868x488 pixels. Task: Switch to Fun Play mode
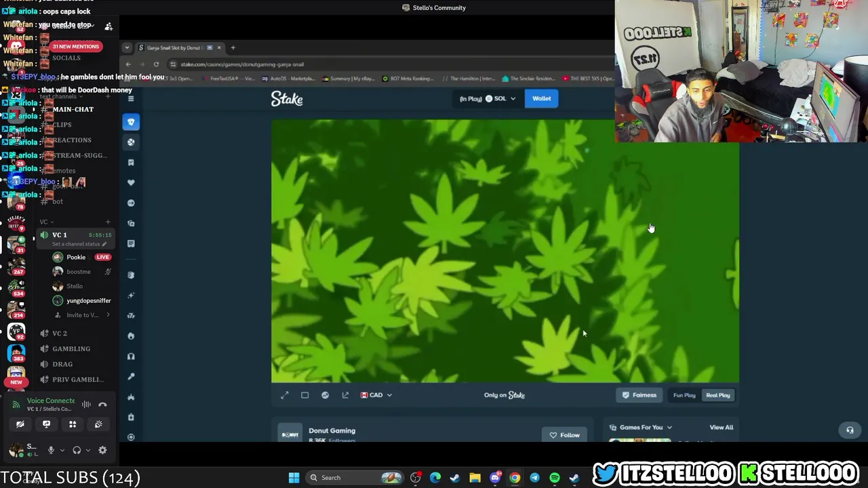click(x=684, y=395)
